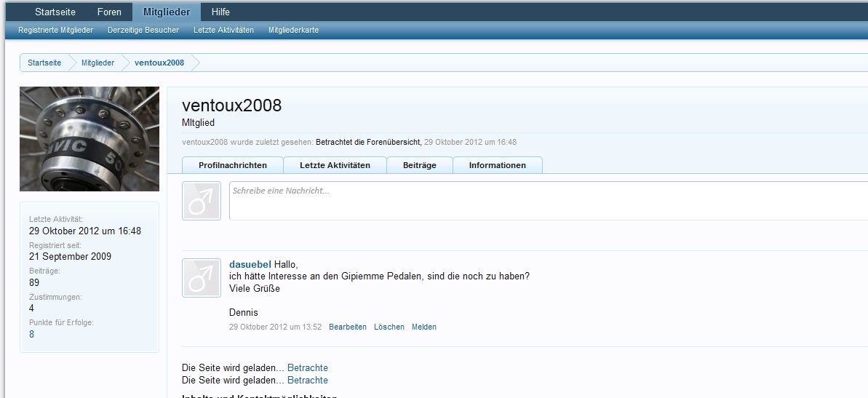Open the Foren navigation tab
The image size is (868, 398).
pos(109,12)
